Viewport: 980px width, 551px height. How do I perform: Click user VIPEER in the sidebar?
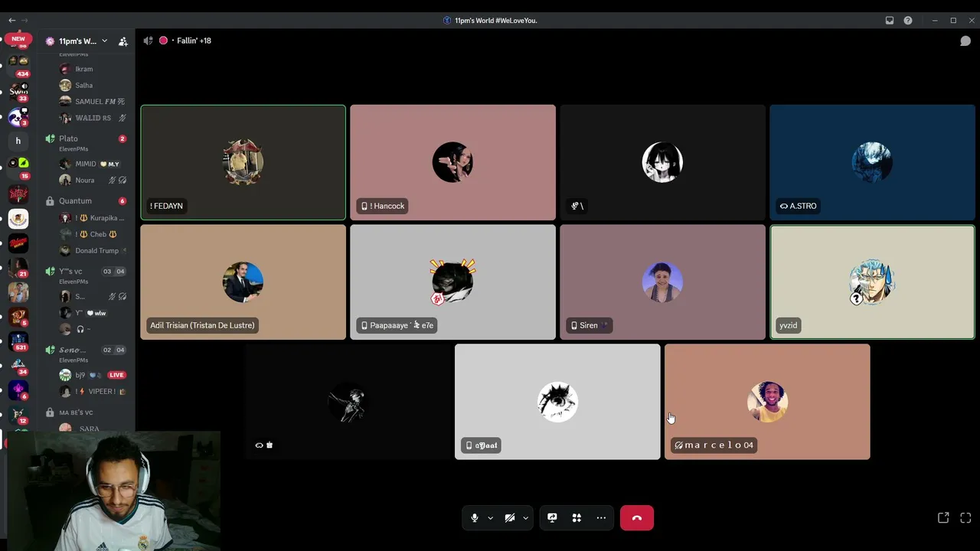click(x=101, y=392)
